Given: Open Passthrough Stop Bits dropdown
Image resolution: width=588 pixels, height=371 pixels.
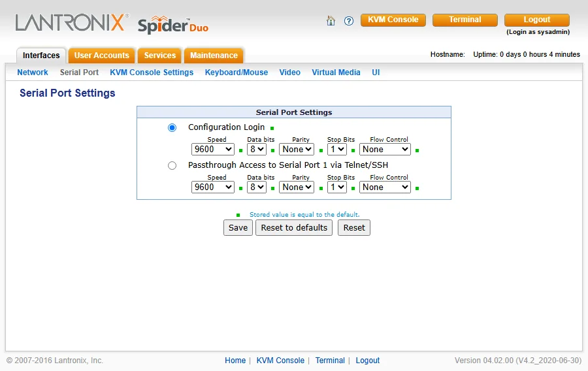Looking at the screenshot, I should (x=336, y=187).
